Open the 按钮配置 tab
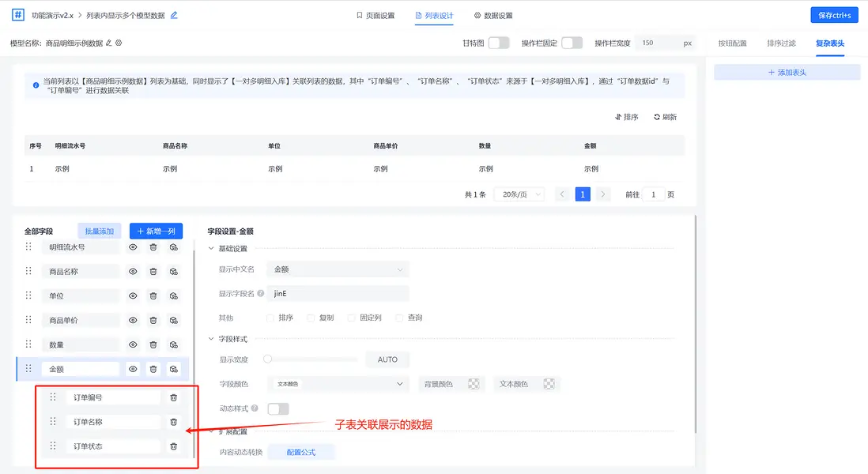This screenshot has width=868, height=474. (732, 43)
